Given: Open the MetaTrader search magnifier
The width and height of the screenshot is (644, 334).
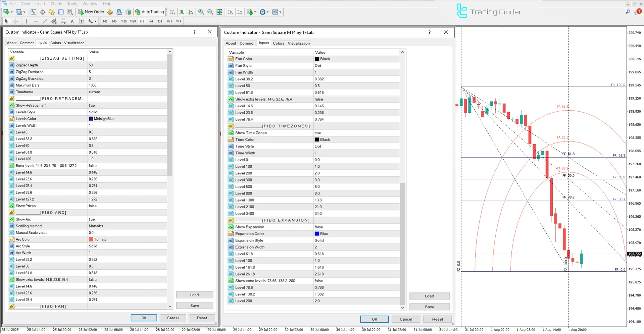Looking at the screenshot, I should coord(627,11).
